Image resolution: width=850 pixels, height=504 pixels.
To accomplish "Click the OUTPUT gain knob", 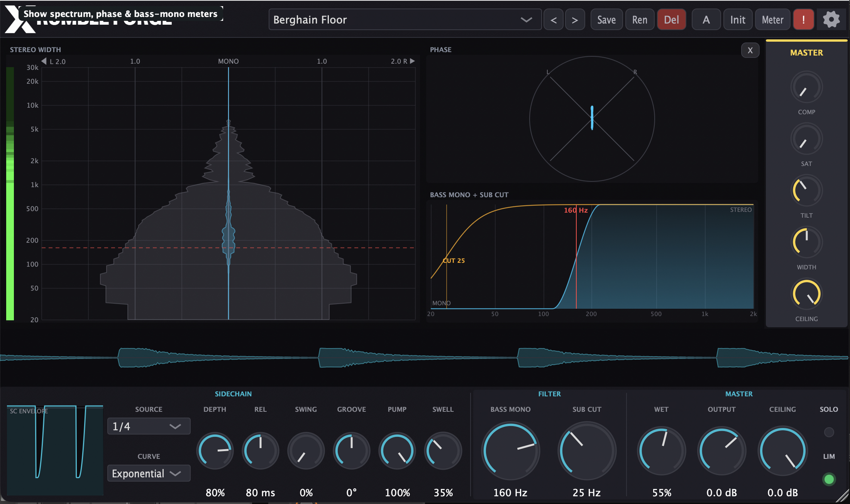I will click(721, 450).
